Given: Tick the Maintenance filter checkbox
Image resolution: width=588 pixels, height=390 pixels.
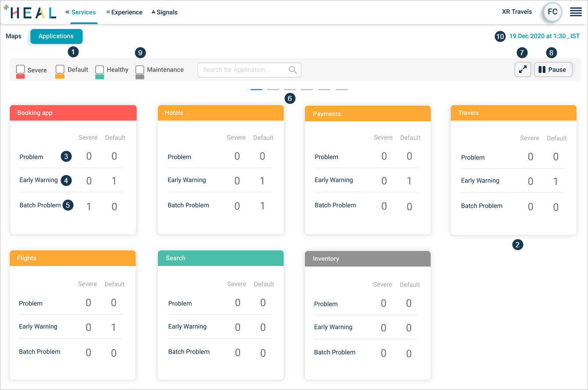Looking at the screenshot, I should pos(140,69).
